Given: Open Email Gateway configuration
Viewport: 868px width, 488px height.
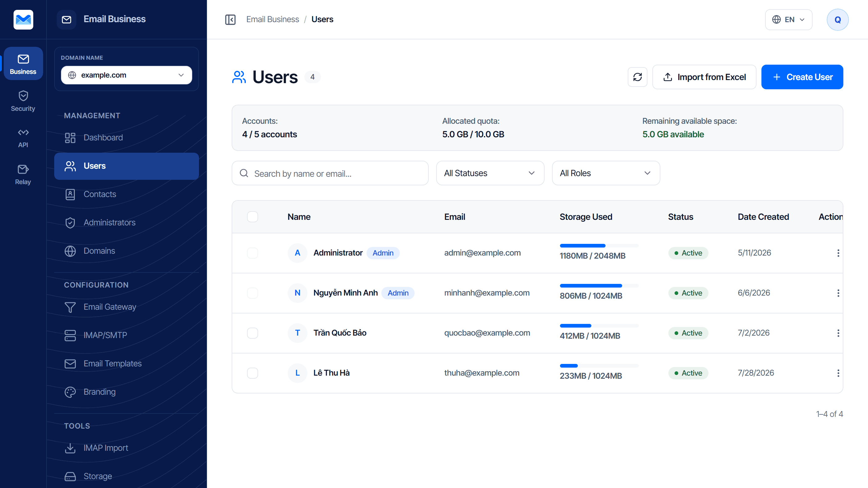Looking at the screenshot, I should (126, 307).
